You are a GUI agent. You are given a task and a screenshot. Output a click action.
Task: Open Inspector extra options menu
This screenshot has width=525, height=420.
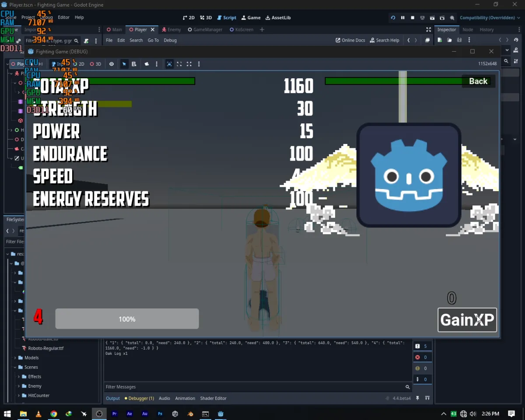[x=469, y=40]
